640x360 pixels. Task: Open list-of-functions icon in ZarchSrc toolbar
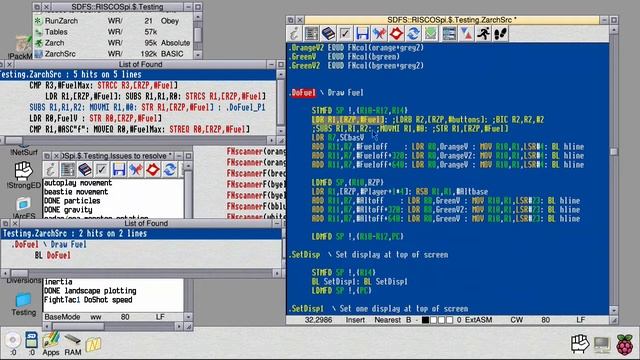point(449,33)
